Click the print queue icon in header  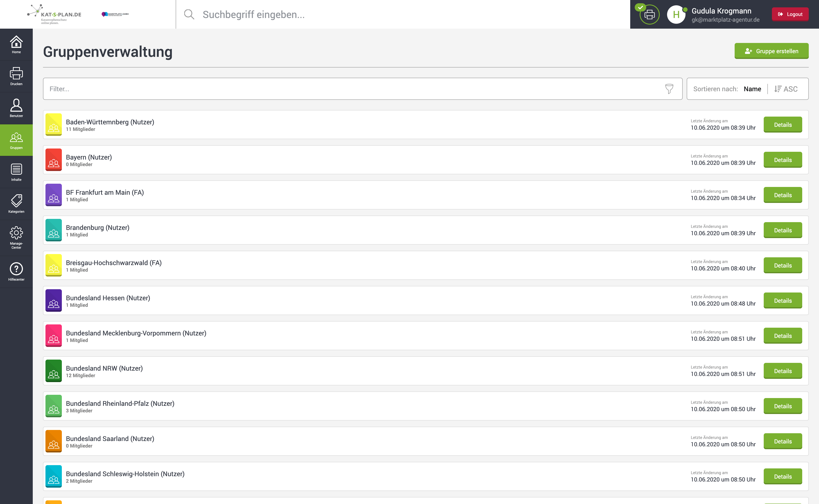point(649,14)
